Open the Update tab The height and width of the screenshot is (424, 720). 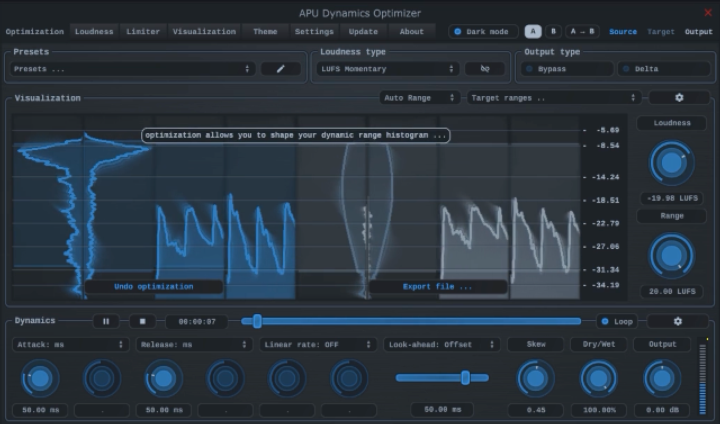(x=363, y=32)
